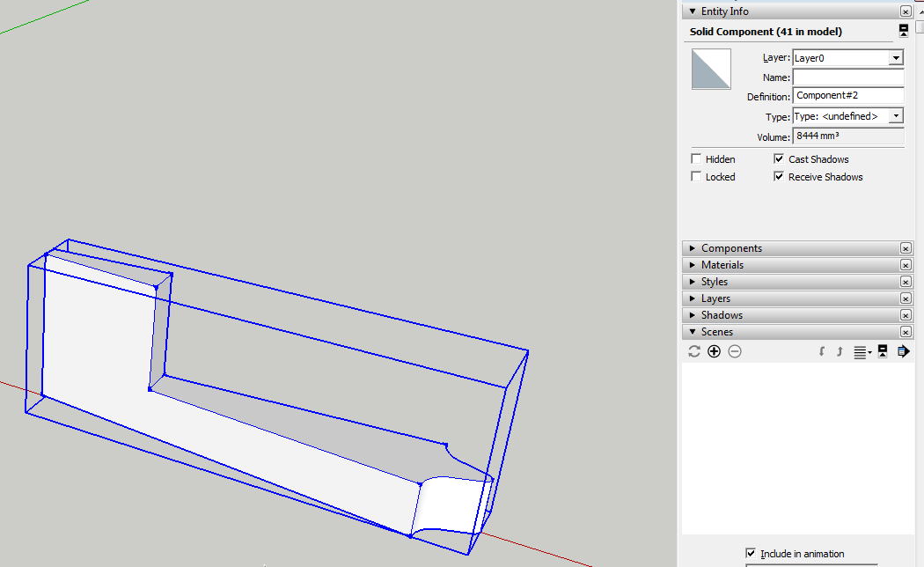
Task: Expand the Components panel
Action: pos(730,248)
